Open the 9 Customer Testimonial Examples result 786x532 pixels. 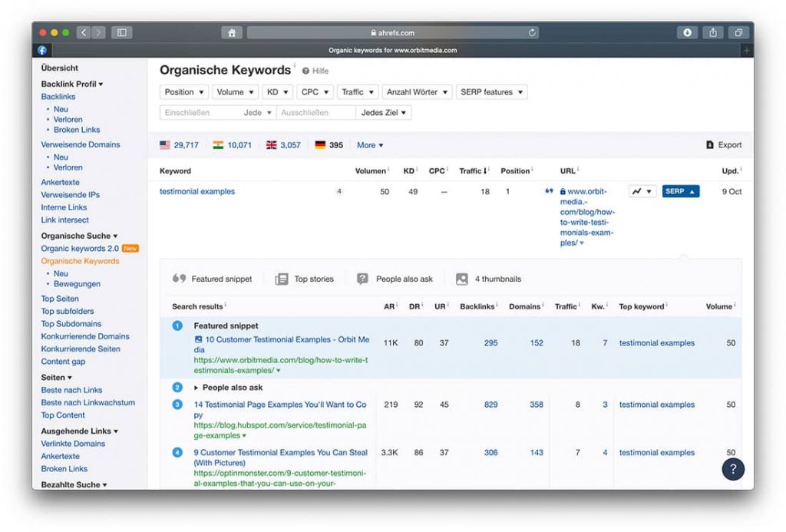click(281, 458)
